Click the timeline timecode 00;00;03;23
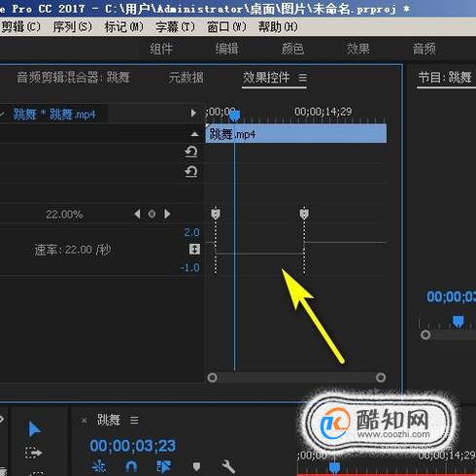The width and height of the screenshot is (476, 476). [x=133, y=446]
